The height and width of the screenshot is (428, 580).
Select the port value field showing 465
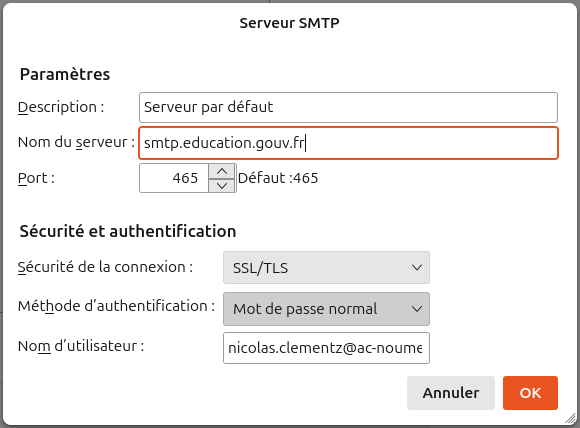click(x=174, y=178)
